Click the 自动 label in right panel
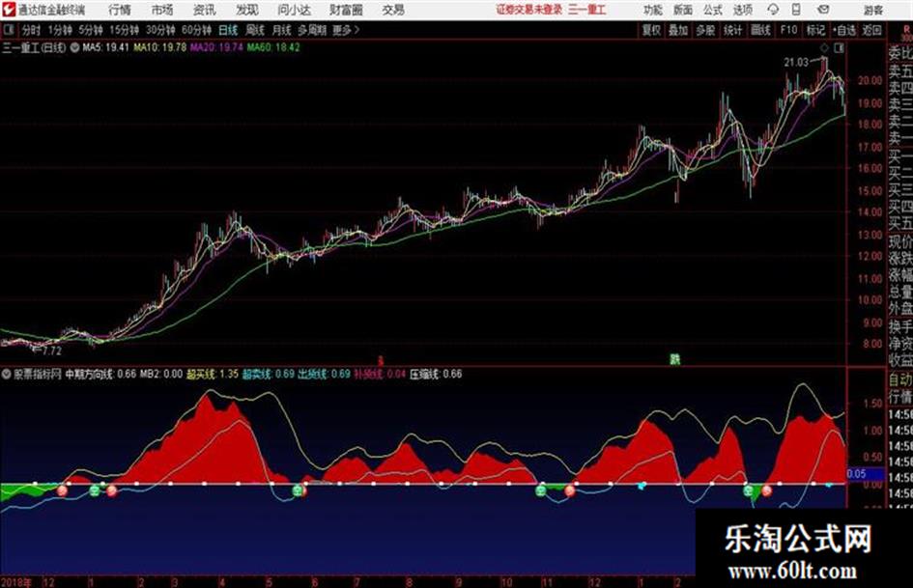913x588 pixels. click(900, 380)
